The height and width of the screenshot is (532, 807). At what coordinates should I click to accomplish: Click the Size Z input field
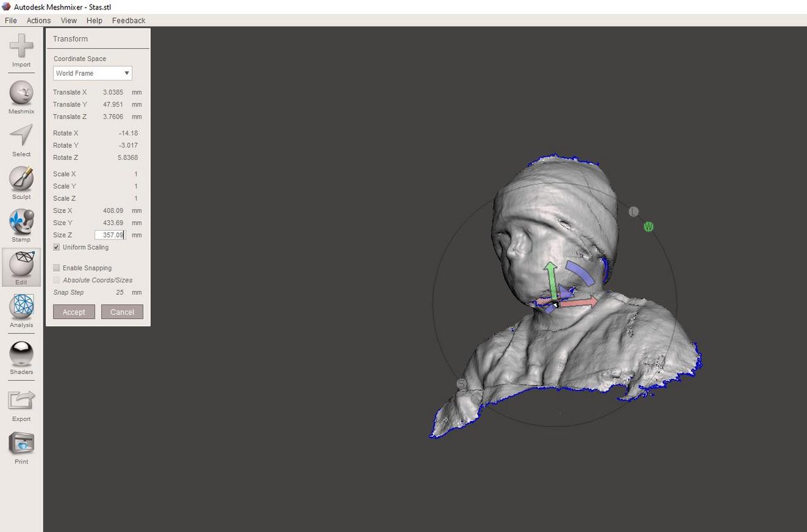point(110,235)
